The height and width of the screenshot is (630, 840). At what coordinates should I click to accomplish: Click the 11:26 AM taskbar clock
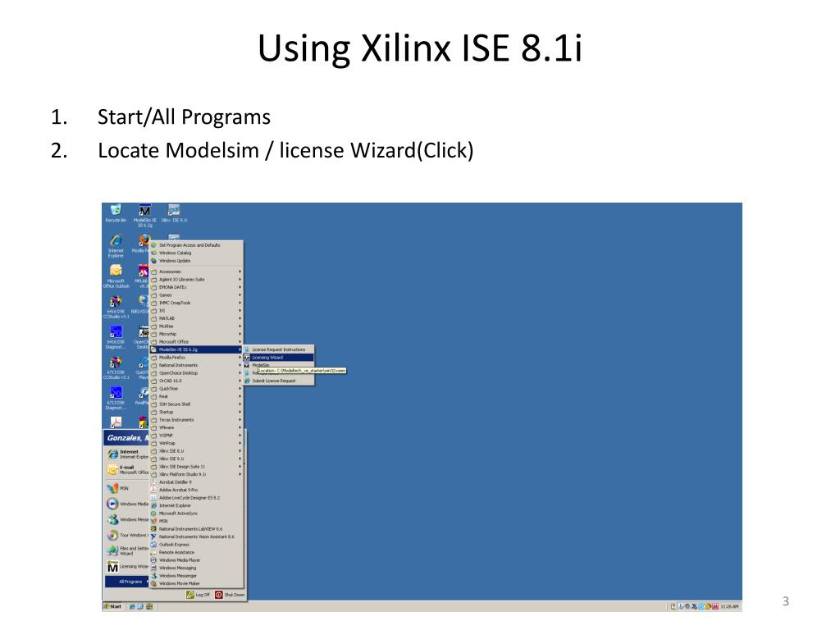729,606
